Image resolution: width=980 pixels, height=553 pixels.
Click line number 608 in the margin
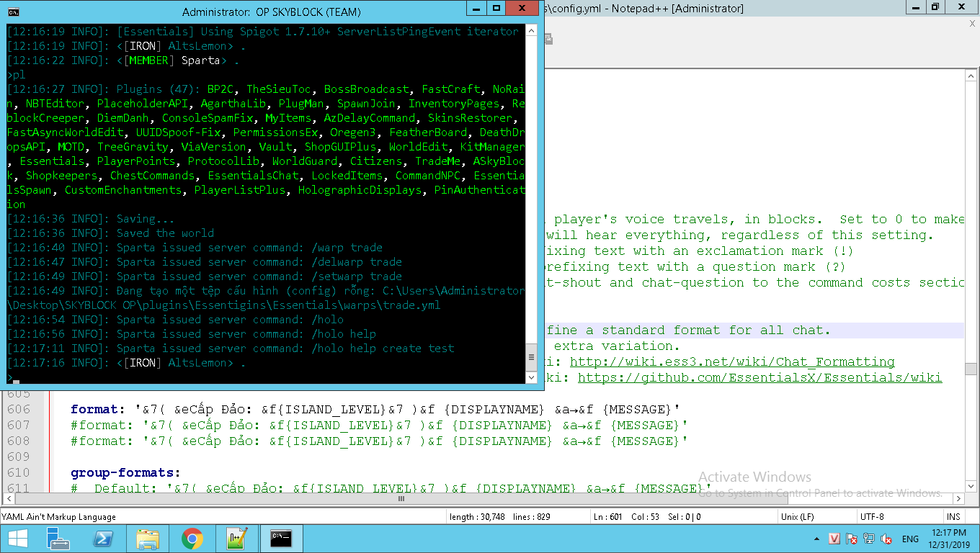[18, 441]
